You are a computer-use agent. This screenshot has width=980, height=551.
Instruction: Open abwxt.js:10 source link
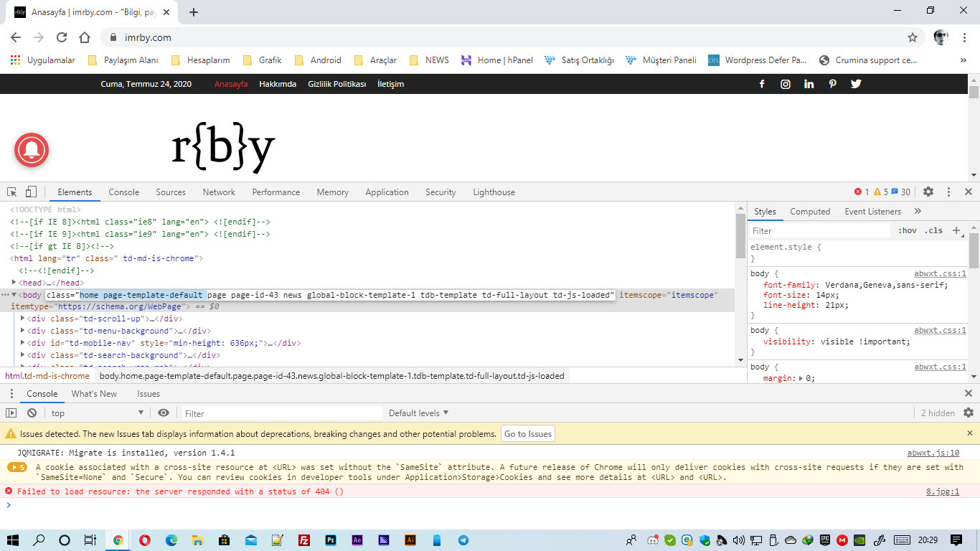(x=933, y=453)
